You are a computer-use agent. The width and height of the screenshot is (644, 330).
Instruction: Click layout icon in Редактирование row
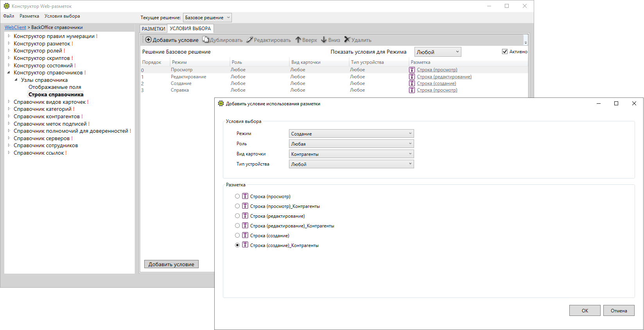point(412,77)
